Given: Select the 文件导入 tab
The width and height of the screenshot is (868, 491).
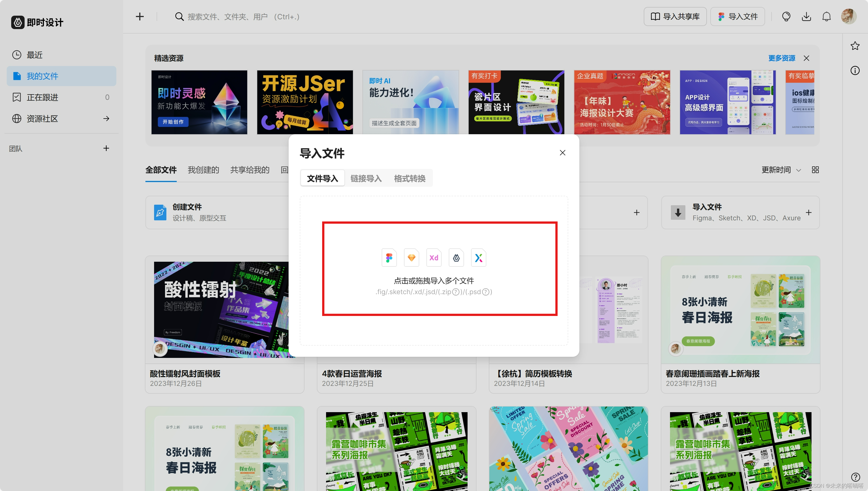Looking at the screenshot, I should (x=322, y=178).
